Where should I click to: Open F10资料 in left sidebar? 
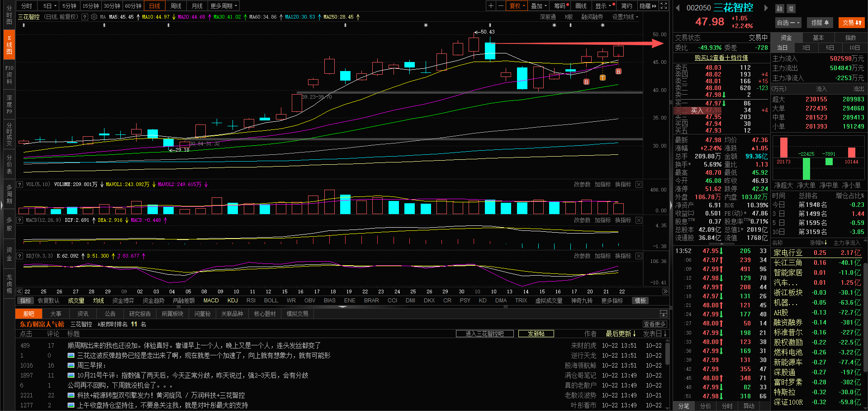tap(9, 75)
